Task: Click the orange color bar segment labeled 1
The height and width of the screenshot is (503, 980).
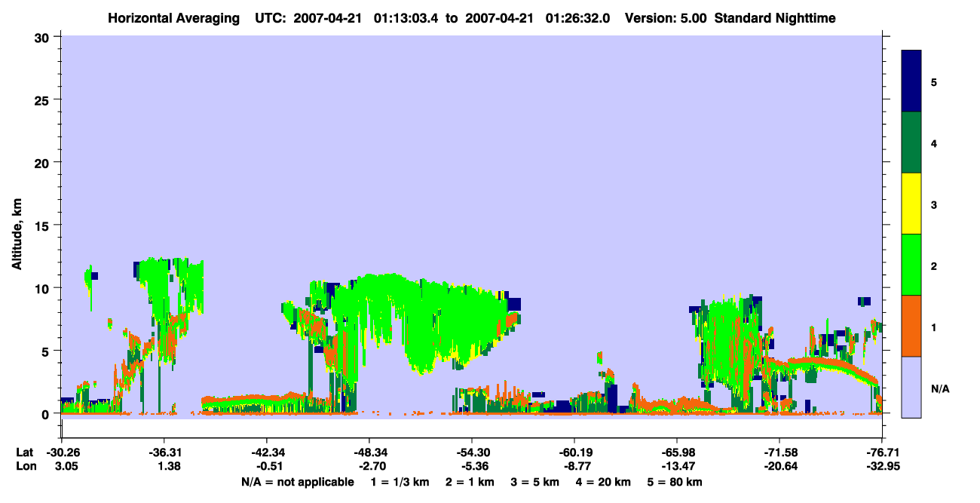Action: [x=911, y=326]
